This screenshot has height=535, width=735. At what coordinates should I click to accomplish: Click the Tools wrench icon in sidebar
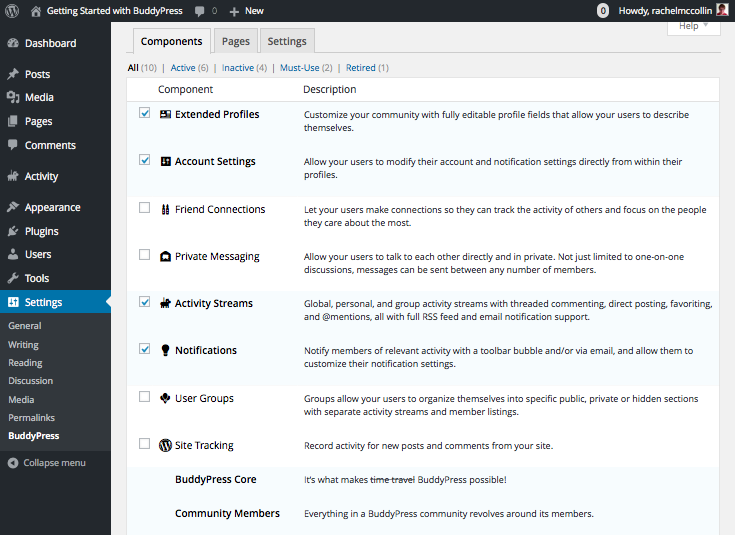click(13, 278)
